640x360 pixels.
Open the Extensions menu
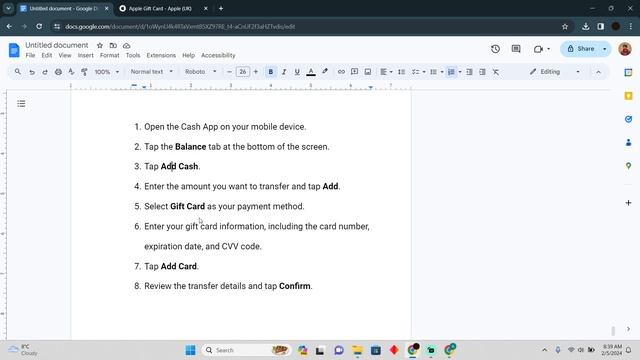tap(161, 55)
